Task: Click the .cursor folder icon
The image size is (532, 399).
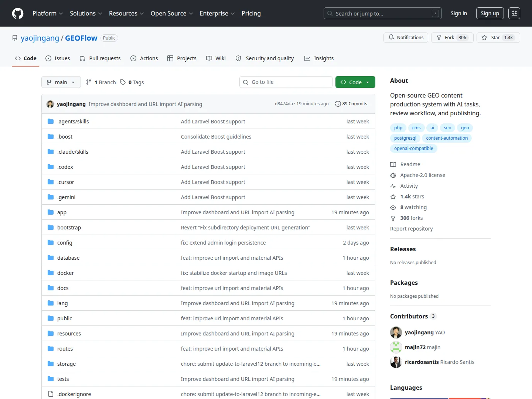Action: pyautogui.click(x=51, y=182)
